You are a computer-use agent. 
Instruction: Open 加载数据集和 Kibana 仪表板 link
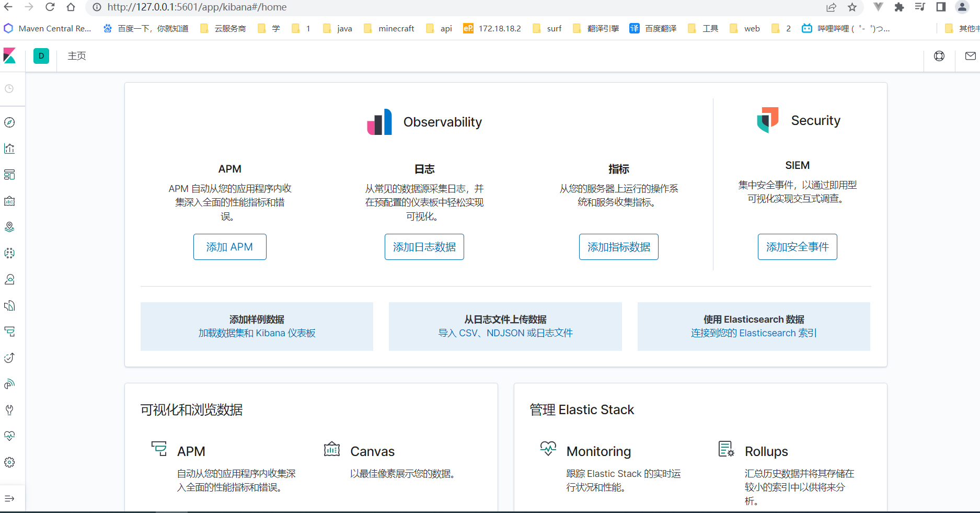coord(257,333)
